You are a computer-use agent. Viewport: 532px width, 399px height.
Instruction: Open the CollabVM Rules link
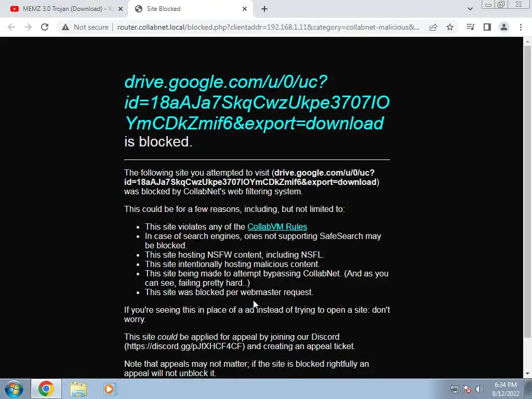tap(277, 227)
